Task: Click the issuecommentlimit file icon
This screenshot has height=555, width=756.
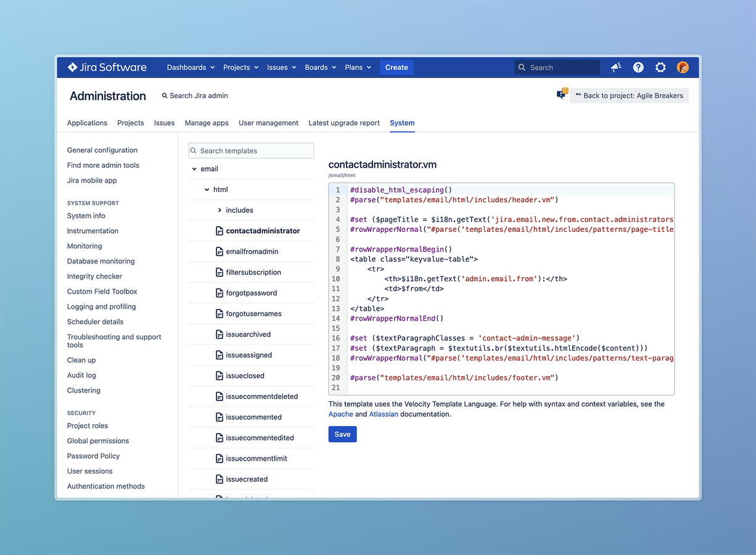Action: click(x=220, y=458)
